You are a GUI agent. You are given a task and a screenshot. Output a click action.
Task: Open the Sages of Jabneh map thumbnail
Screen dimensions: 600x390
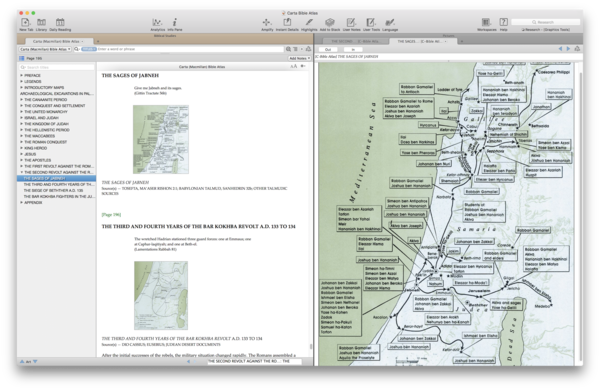tap(161, 139)
